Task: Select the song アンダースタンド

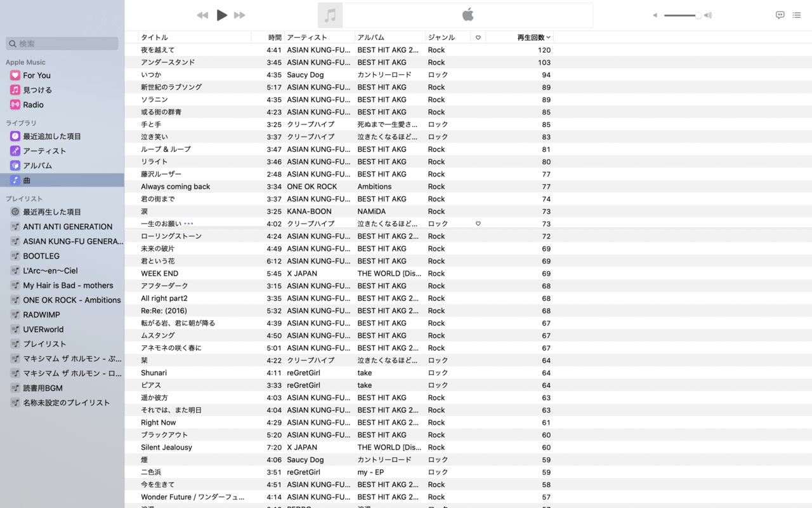Action: click(168, 62)
